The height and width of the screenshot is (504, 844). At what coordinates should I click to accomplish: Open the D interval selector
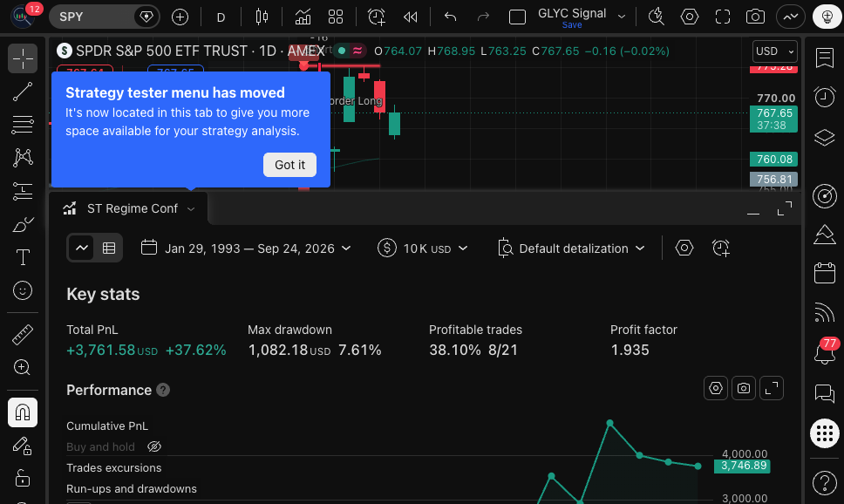[221, 17]
